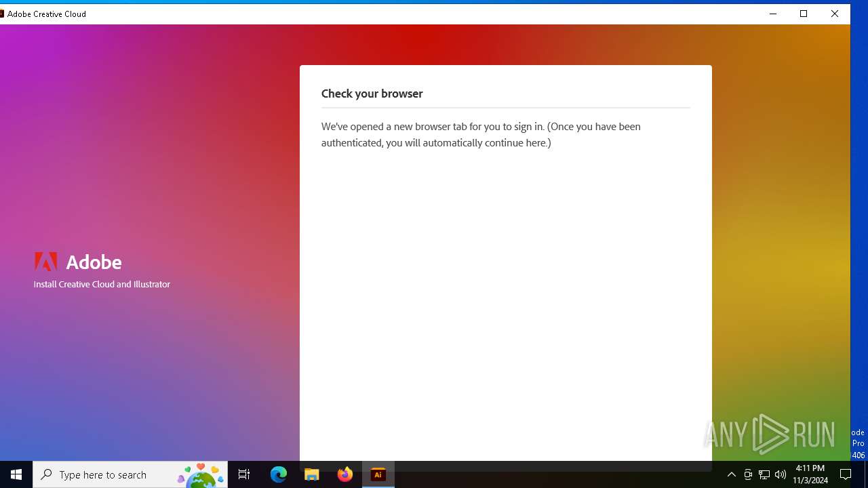Open Task View on the taskbar

click(x=244, y=474)
